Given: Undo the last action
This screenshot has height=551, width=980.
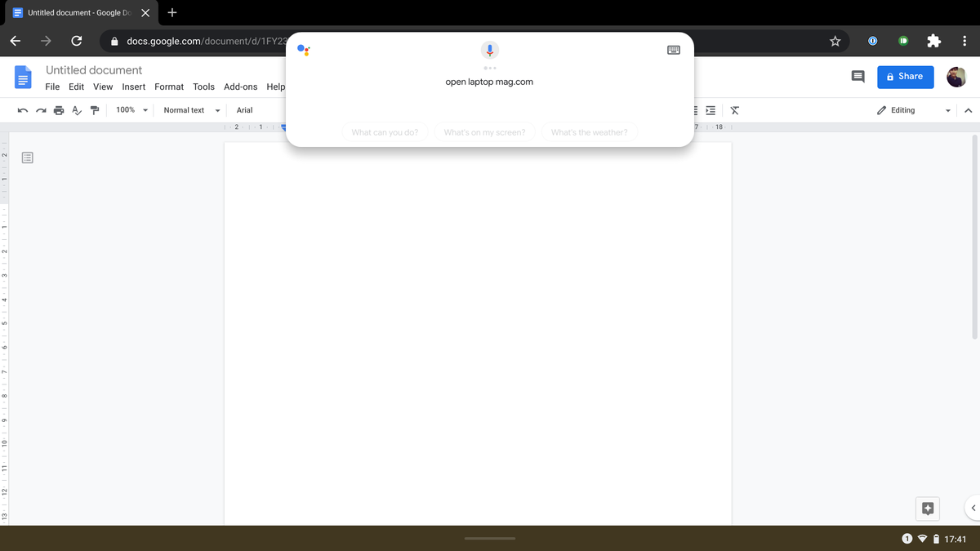Looking at the screenshot, I should pyautogui.click(x=22, y=110).
